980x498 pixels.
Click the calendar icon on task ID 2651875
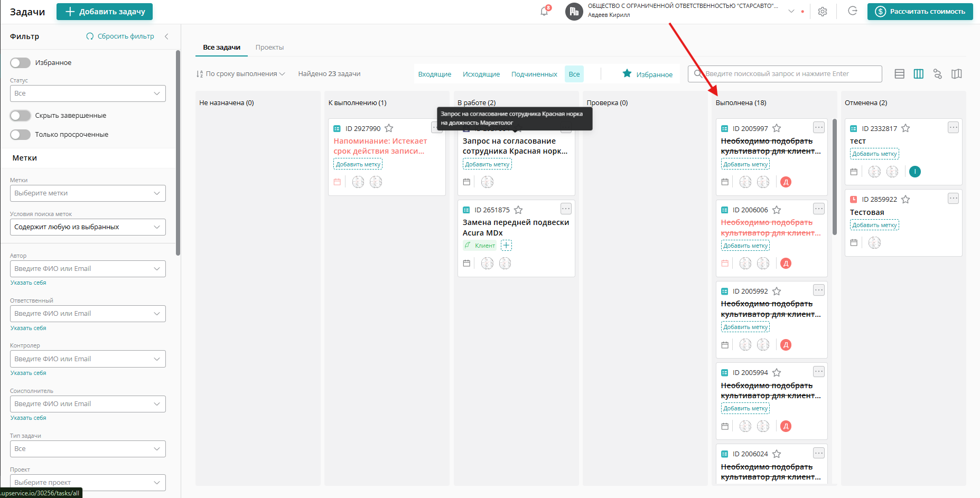466,263
